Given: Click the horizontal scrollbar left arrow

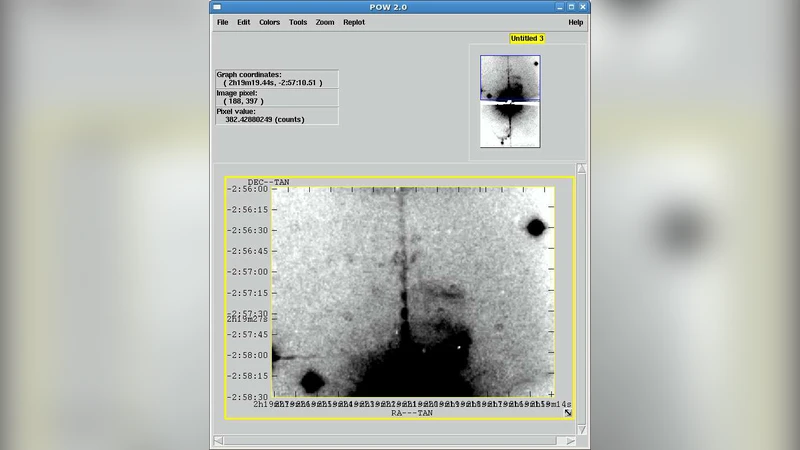Looking at the screenshot, I should pos(218,441).
